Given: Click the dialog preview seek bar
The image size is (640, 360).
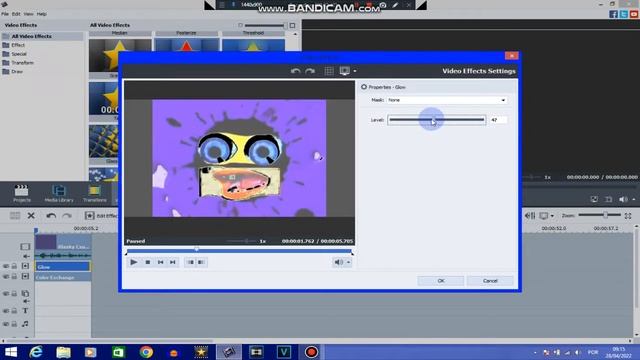Looking at the screenshot, I should 239,250.
